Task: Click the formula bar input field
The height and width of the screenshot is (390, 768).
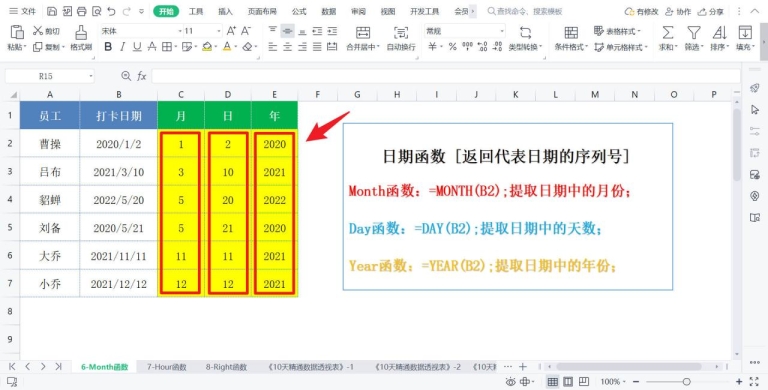Action: [446, 76]
